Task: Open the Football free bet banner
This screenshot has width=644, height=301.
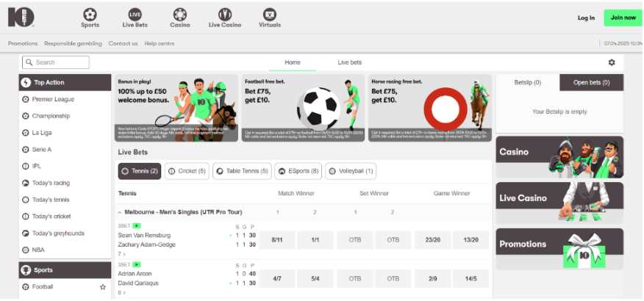Action: [x=303, y=108]
